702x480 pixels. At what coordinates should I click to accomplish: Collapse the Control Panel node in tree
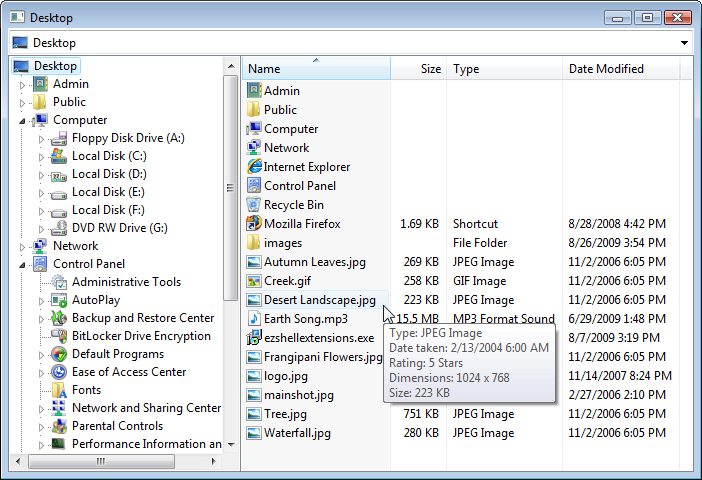pos(22,265)
